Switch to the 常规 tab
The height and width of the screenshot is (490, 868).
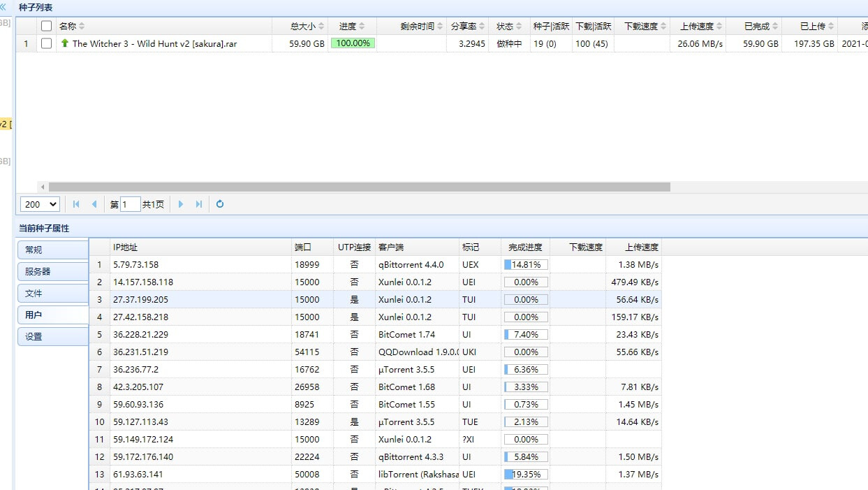point(52,250)
